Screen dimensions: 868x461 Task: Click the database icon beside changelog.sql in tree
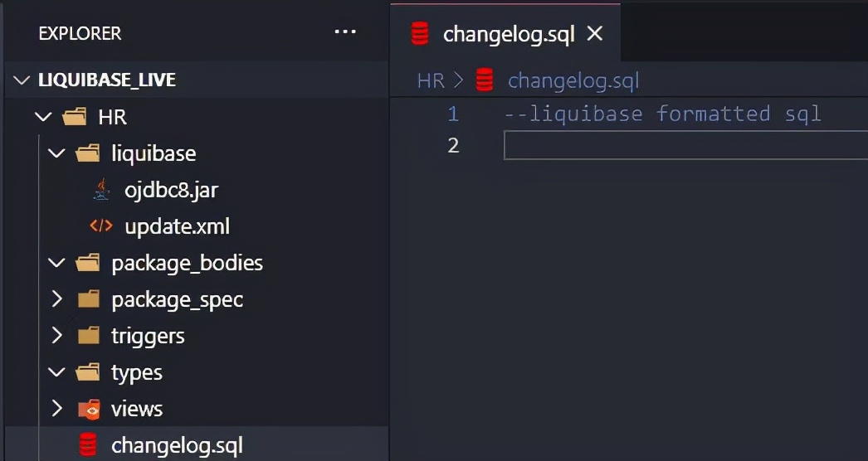point(88,445)
